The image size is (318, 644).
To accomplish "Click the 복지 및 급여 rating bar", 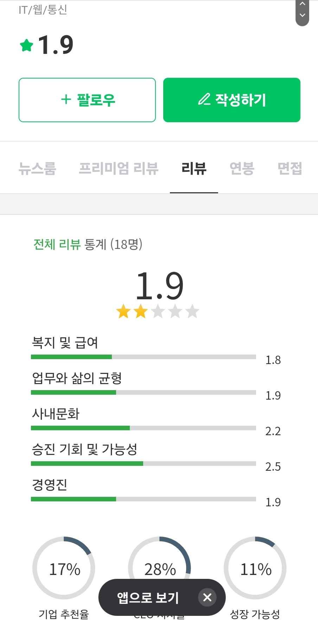I will point(143,357).
